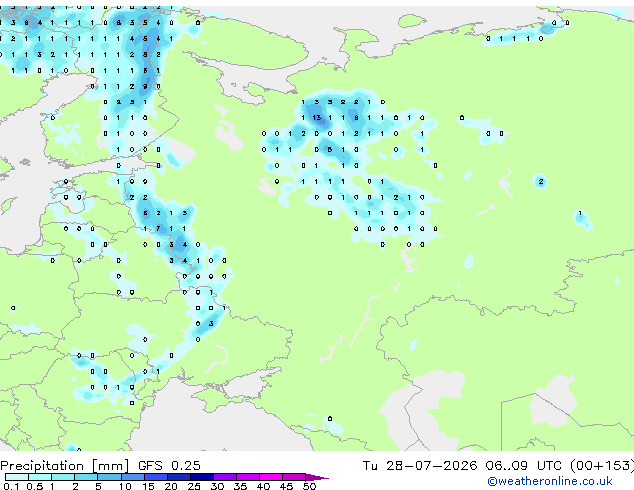Viewport: 634px width, 490px height.
Task: Click the "50" legend scale label
Action: pos(310,486)
